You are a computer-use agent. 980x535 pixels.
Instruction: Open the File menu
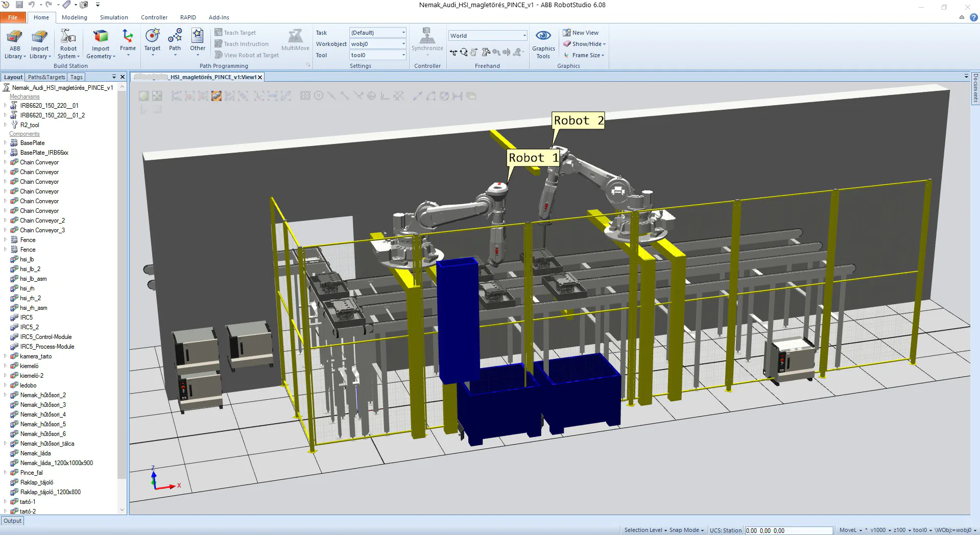pyautogui.click(x=13, y=17)
